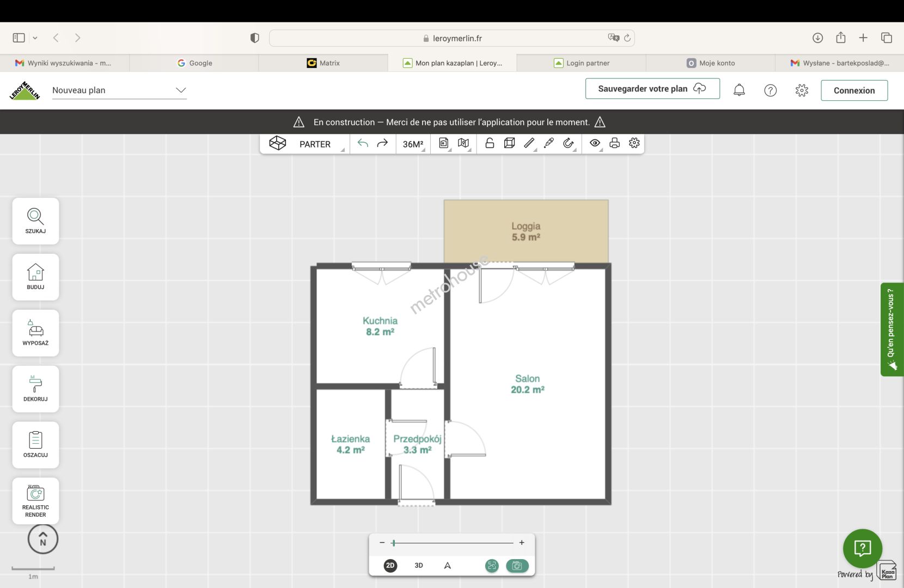Open the BUDUJ build tools
Screen dimensions: 904x588
(x=35, y=277)
